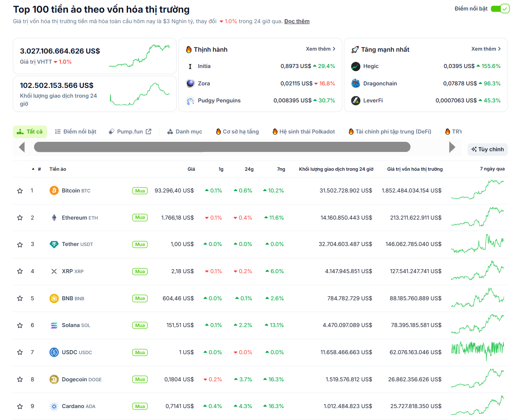
Task: Click the Danh mục category icon
Action: 170,132
